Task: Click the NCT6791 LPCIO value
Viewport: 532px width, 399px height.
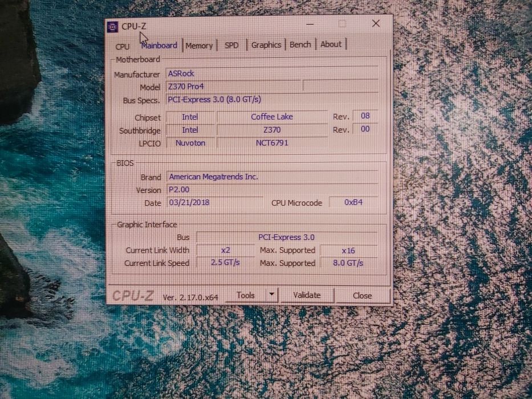Action: tap(272, 143)
